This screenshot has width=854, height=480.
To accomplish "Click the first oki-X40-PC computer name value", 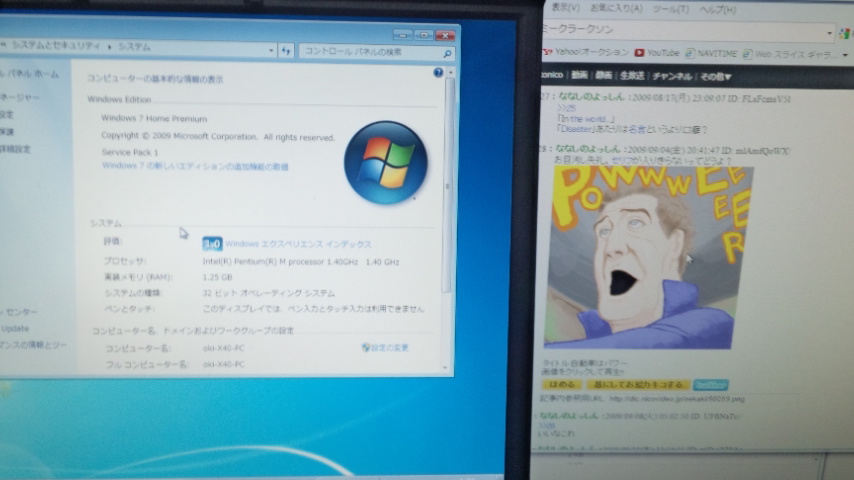I will pyautogui.click(x=223, y=348).
